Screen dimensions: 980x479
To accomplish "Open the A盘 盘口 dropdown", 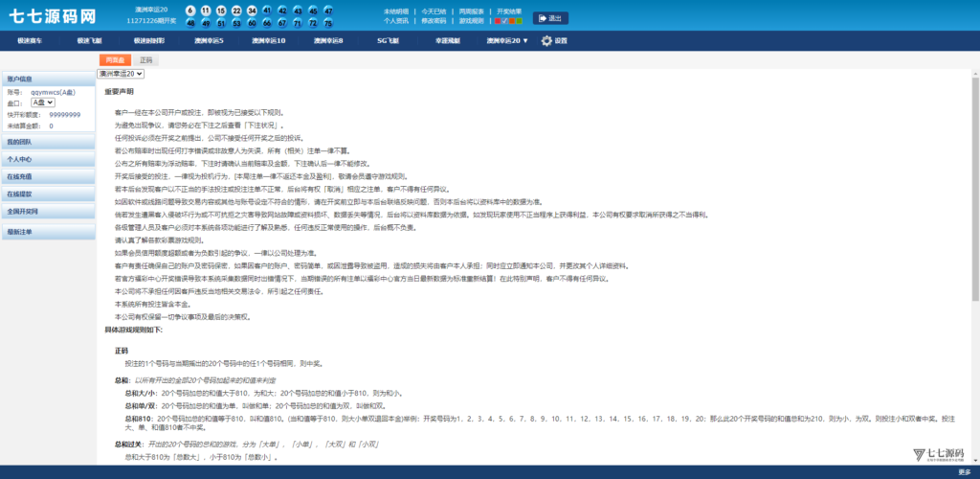I will [x=43, y=103].
